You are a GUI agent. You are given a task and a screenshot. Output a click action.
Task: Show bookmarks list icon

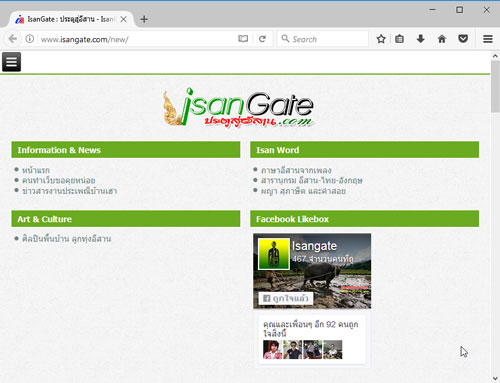coord(399,39)
